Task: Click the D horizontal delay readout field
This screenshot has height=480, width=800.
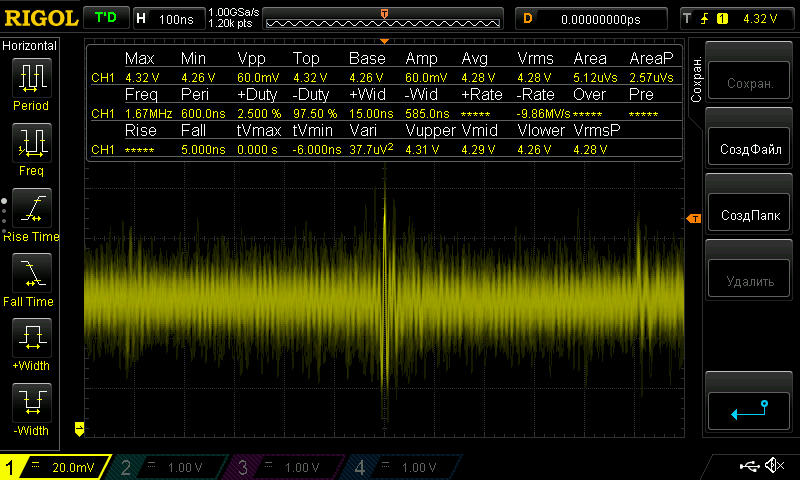Action: point(592,18)
